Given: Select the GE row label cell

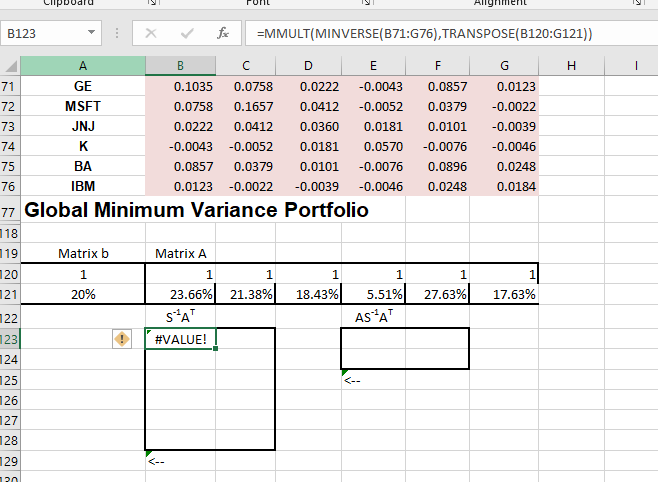Looking at the screenshot, I should pos(83,86).
